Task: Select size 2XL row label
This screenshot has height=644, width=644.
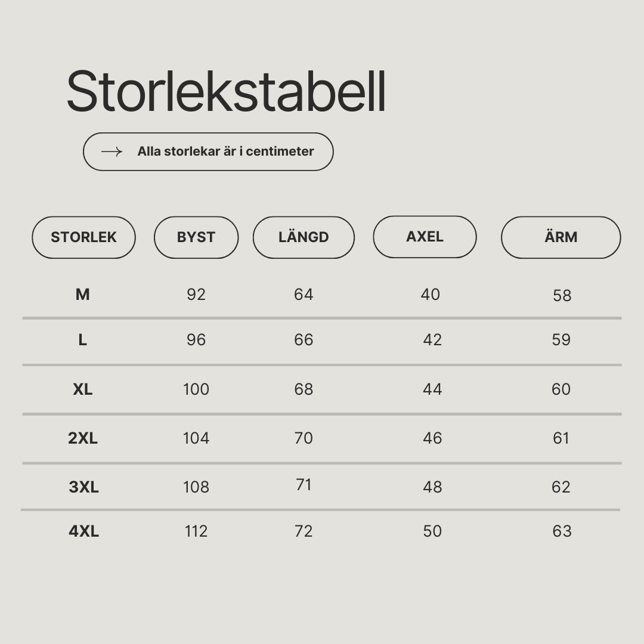Action: pos(82,438)
